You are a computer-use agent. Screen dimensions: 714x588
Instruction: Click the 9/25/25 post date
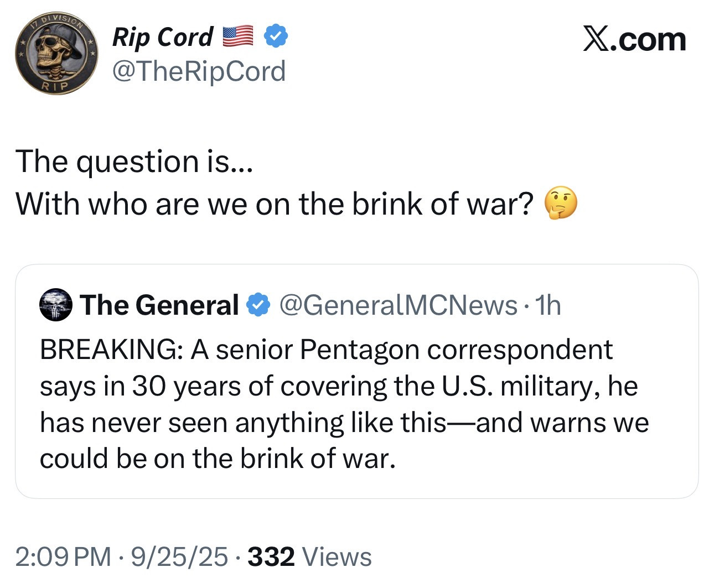coord(179,556)
